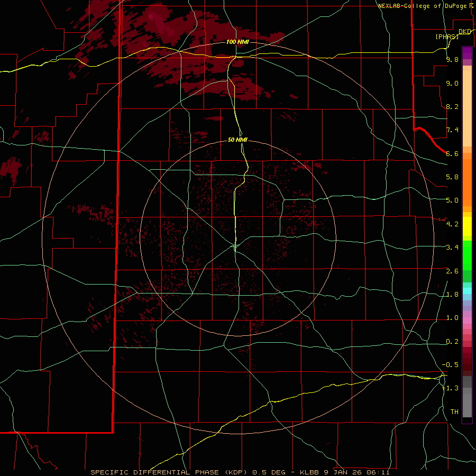Click the yellow segment of the color bar
Viewport: 476px width, 476px height.
coord(467,226)
